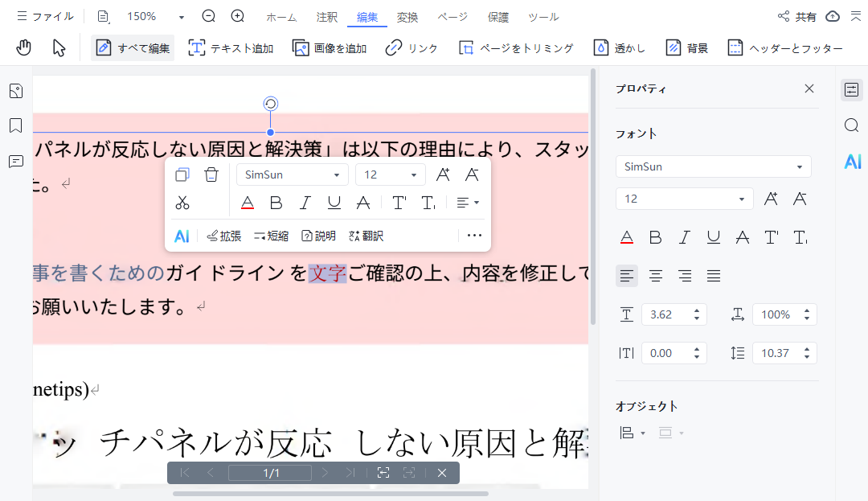Click the すべて編集 button
The image size is (868, 501).
click(133, 48)
